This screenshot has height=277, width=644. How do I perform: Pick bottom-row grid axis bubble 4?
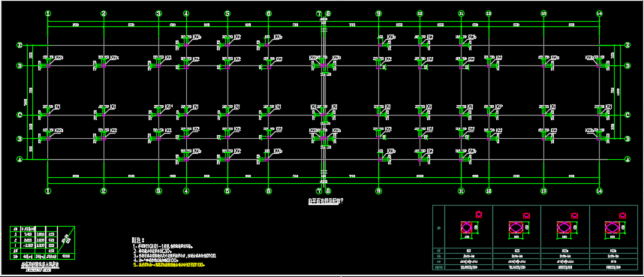tap(186, 191)
